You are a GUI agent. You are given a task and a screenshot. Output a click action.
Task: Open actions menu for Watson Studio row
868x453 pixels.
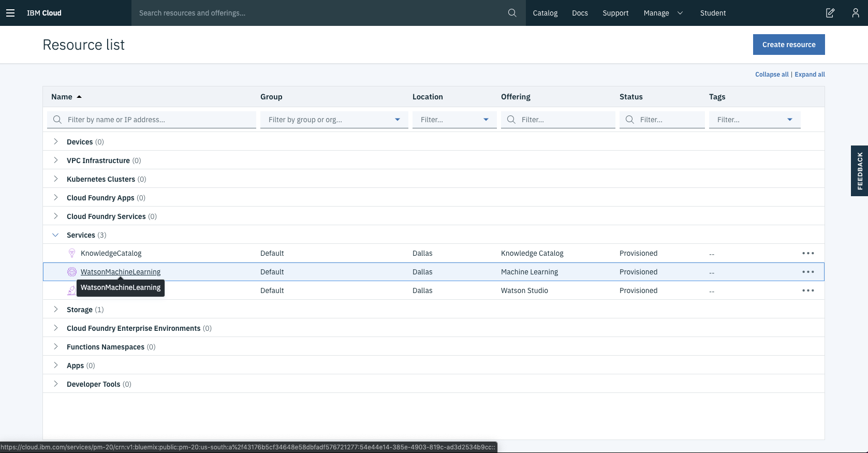808,290
